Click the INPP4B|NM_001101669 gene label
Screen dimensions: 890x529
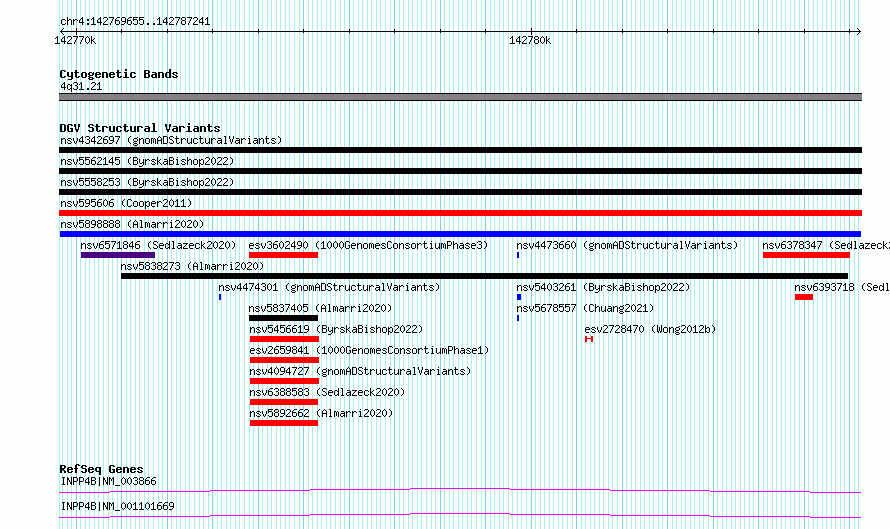(117, 506)
